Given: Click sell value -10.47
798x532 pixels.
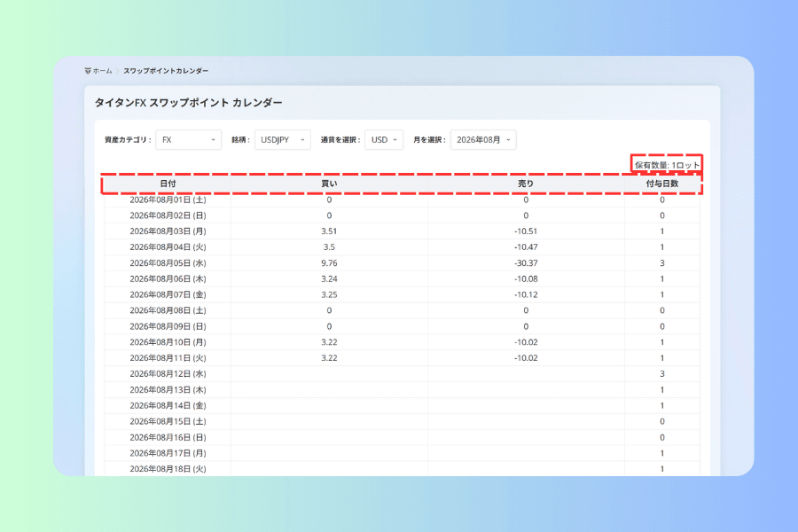Looking at the screenshot, I should tap(526, 246).
